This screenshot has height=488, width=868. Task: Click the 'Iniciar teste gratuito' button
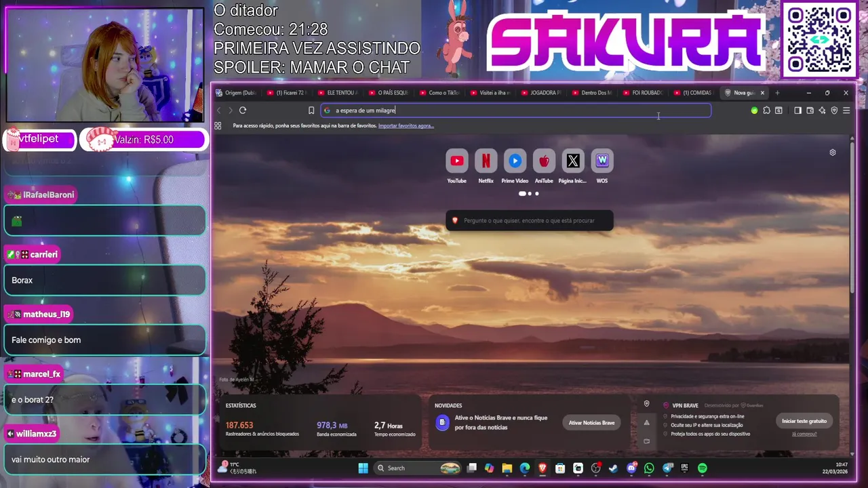tap(804, 421)
